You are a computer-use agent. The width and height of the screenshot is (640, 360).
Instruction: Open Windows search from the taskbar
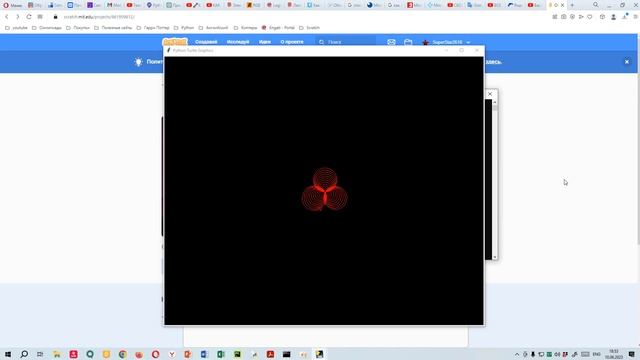pos(24,354)
